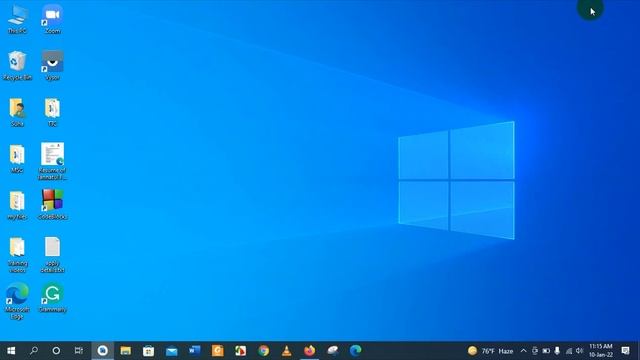Open the gray disc app before Edge
The width and height of the screenshot is (640, 360).
tap(333, 351)
